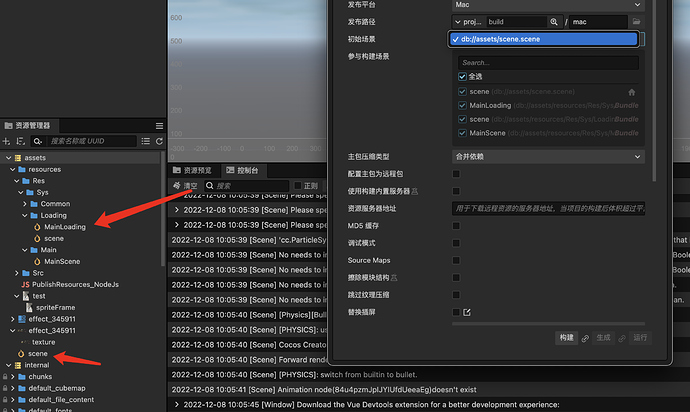This screenshot has height=412, width=690.
Task: Enable 配置主包为远程包 checkbox
Action: [456, 174]
